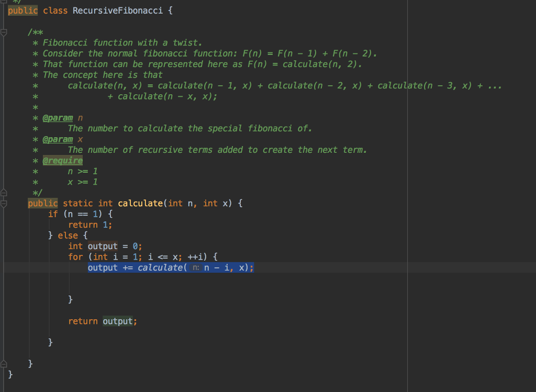The image size is (536, 392).
Task: Click the else keyword
Action: pos(68,235)
